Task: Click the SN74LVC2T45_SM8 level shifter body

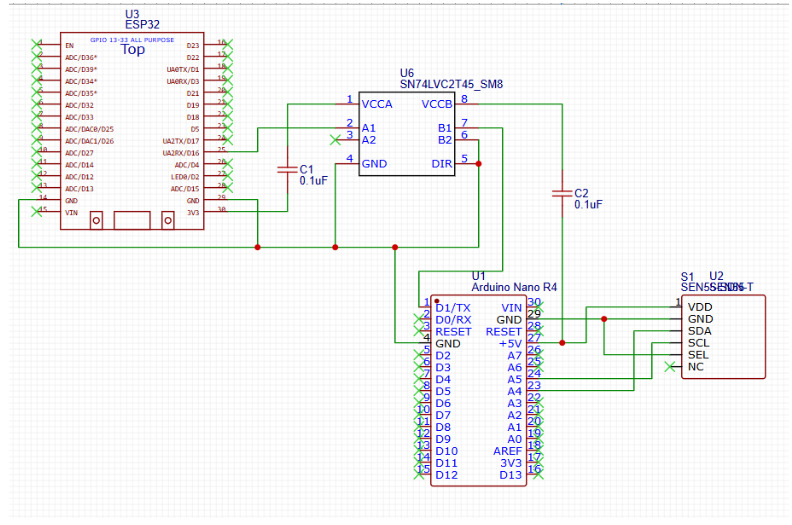Action: [407, 134]
